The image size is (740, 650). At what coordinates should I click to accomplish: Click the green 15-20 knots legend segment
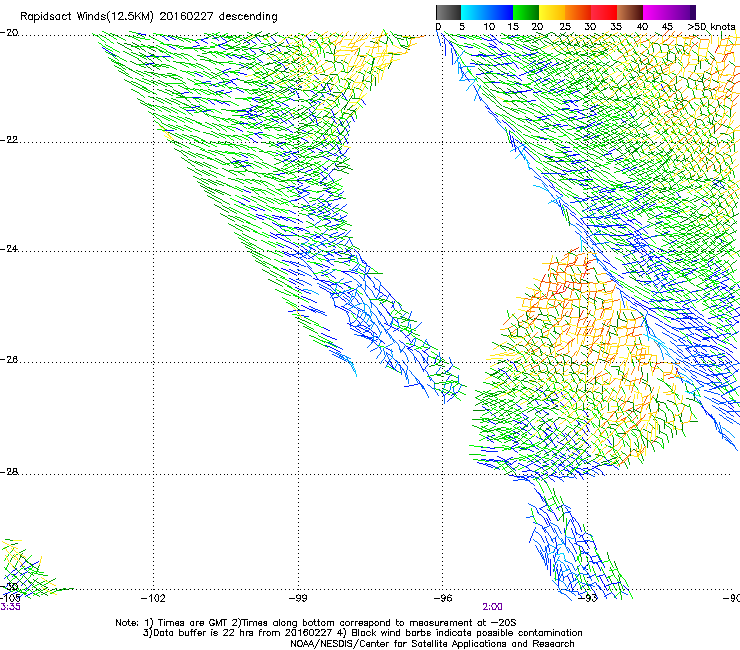(x=526, y=12)
